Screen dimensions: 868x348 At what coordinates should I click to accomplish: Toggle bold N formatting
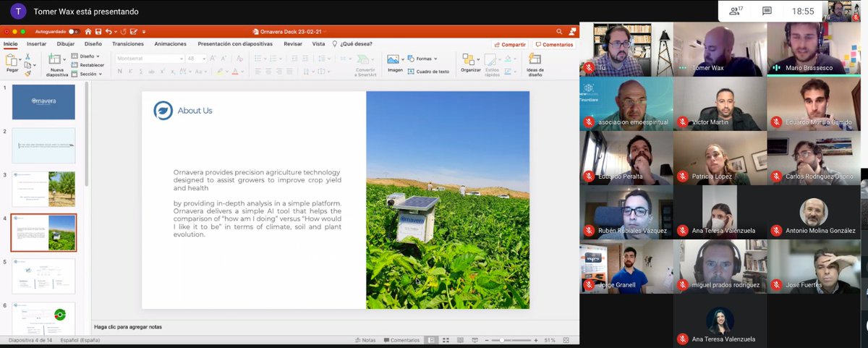coord(120,71)
